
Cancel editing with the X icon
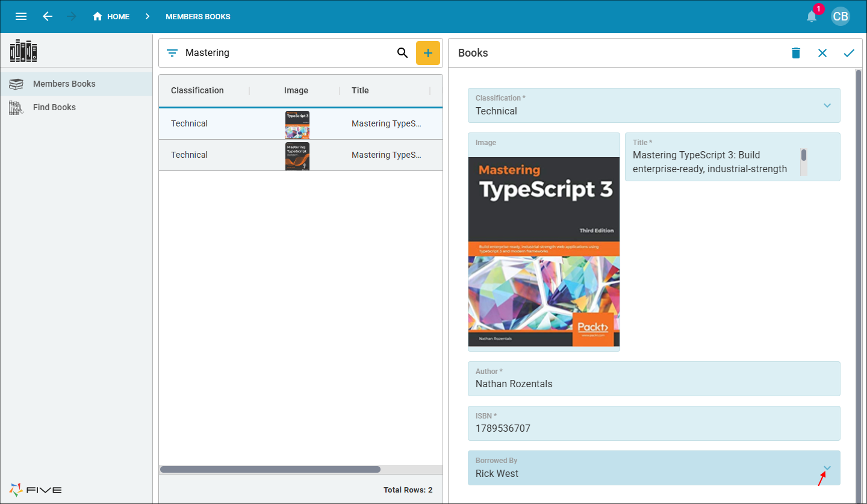(822, 53)
